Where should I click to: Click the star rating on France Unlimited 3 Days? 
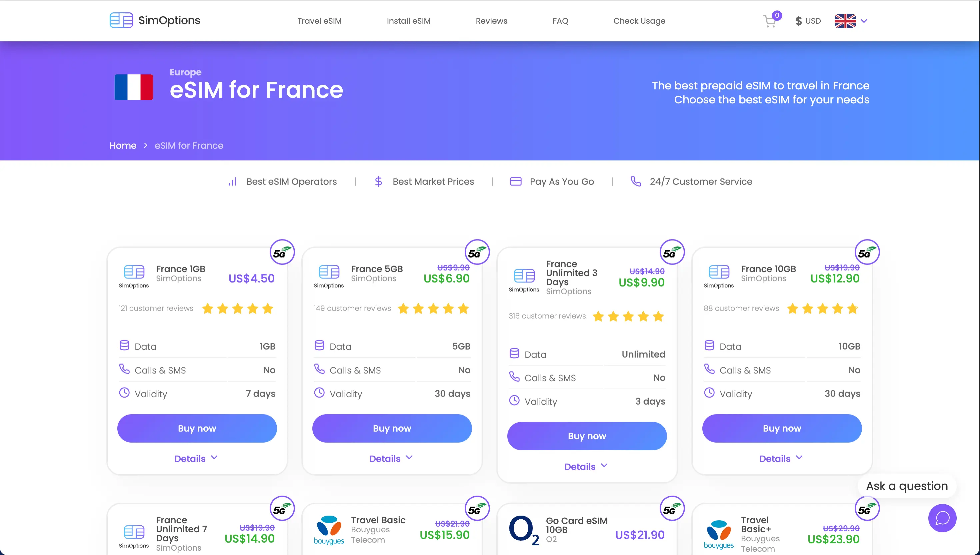tap(628, 316)
